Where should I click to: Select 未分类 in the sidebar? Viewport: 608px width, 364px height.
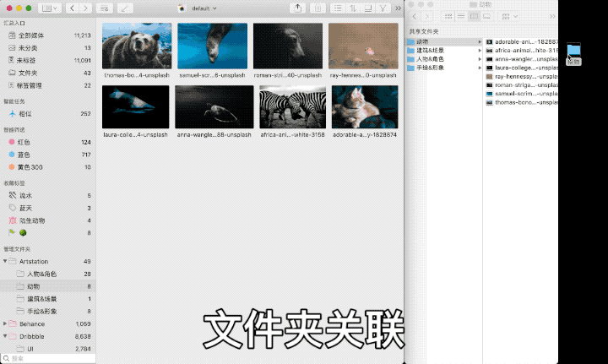(48, 48)
